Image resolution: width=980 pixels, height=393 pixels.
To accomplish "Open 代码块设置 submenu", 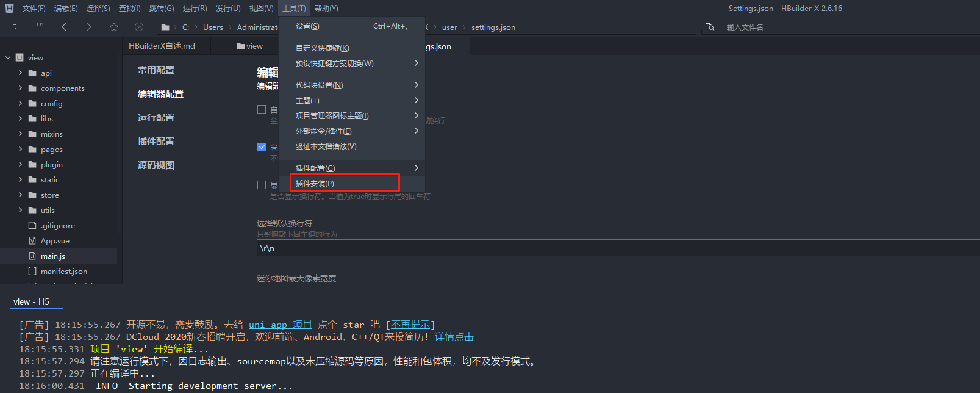I will point(352,85).
